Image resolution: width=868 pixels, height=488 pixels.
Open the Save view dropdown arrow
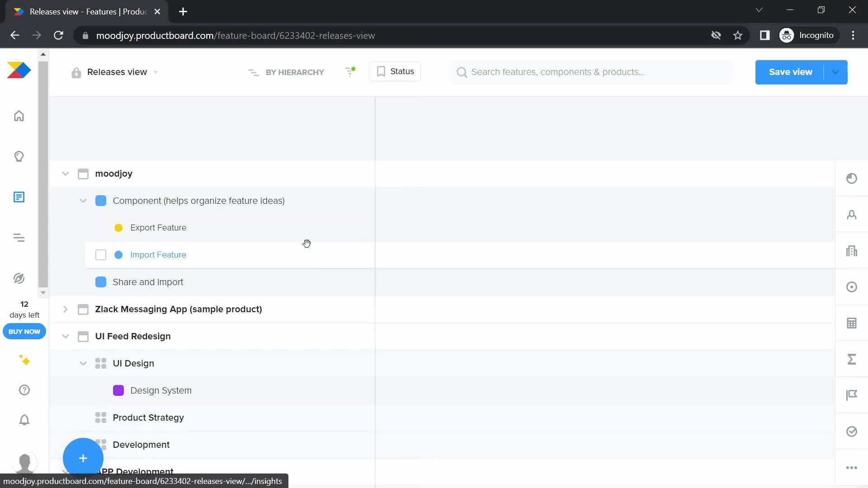[x=835, y=72]
